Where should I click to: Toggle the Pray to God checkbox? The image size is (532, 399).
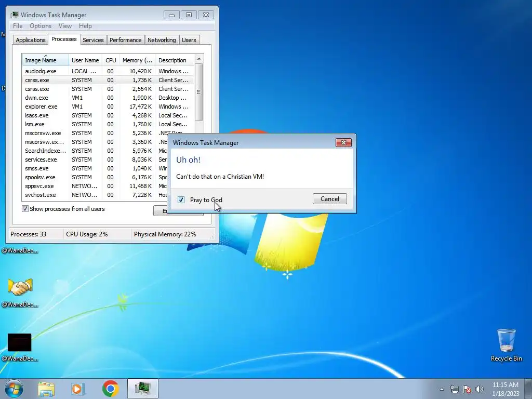(181, 199)
